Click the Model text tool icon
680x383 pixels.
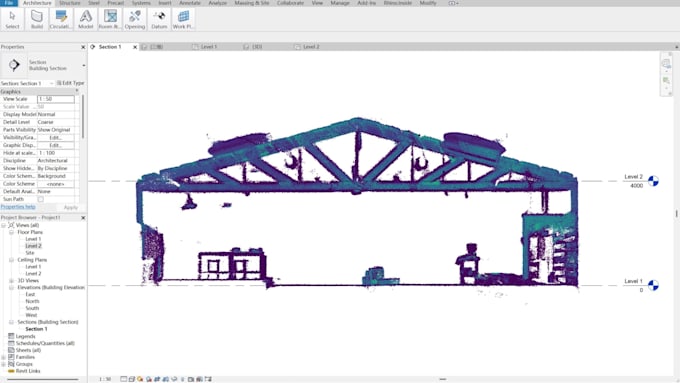click(x=85, y=20)
